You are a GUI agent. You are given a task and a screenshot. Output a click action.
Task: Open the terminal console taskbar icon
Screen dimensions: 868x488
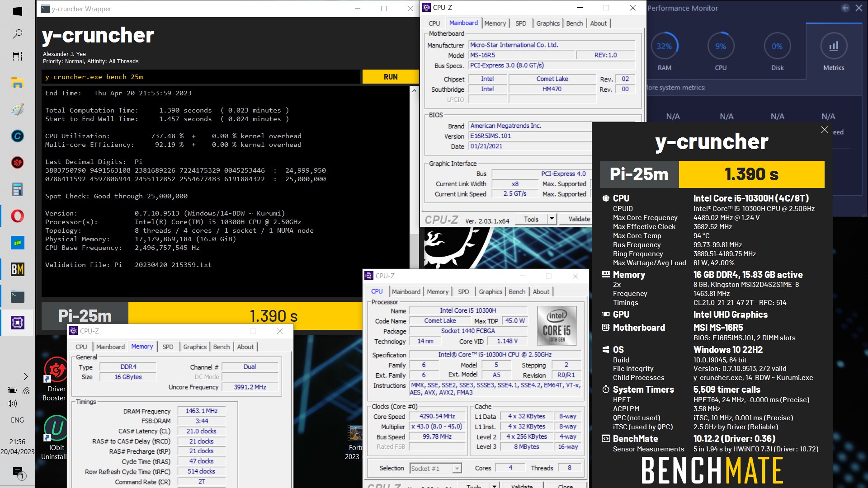(18, 296)
